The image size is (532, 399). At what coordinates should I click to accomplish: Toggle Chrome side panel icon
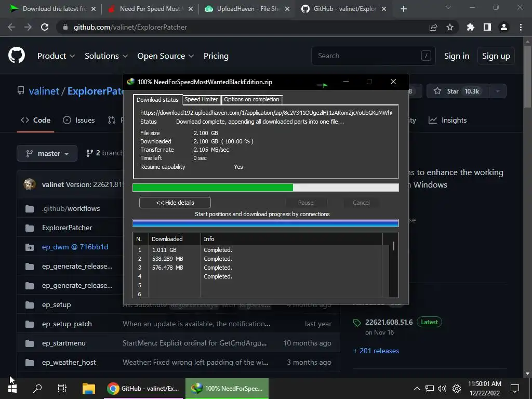[x=487, y=27]
